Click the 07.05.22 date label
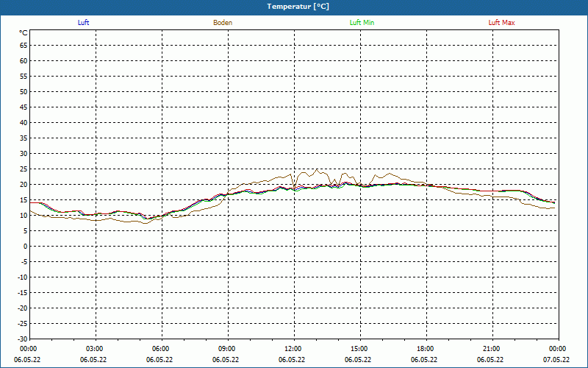Viewport: 588px width, 368px height. [x=556, y=360]
